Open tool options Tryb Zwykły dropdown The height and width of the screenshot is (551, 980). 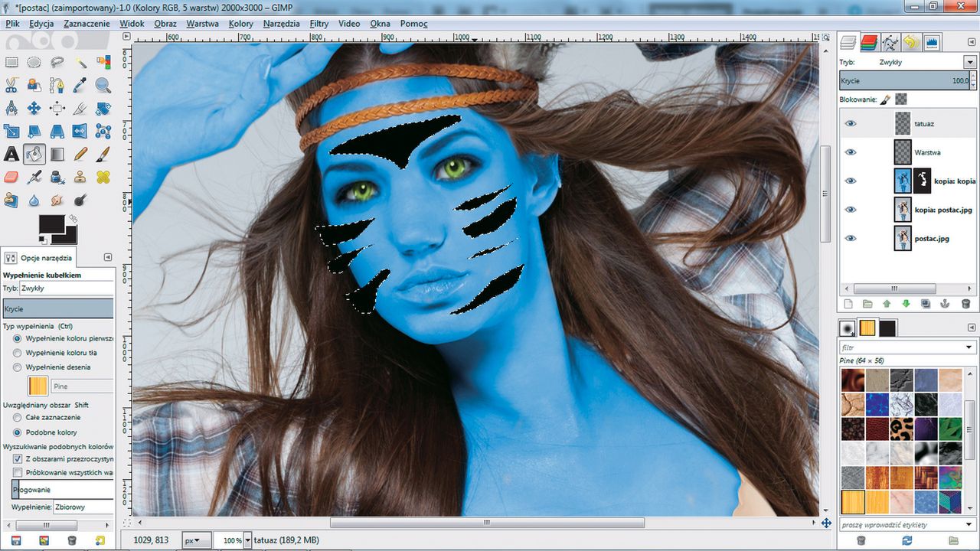[67, 289]
